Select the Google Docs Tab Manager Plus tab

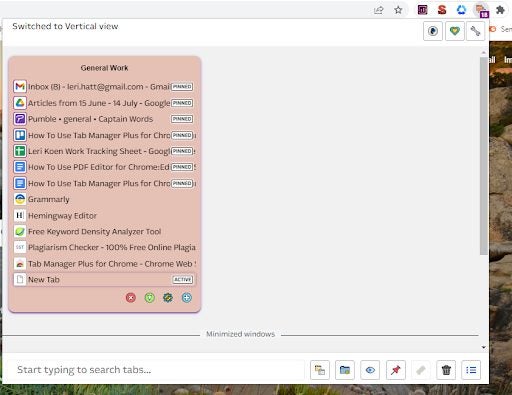click(104, 183)
